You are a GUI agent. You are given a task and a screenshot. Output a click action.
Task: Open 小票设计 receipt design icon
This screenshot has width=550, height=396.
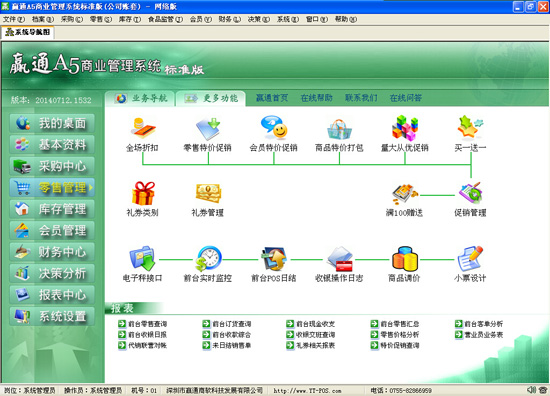point(470,259)
